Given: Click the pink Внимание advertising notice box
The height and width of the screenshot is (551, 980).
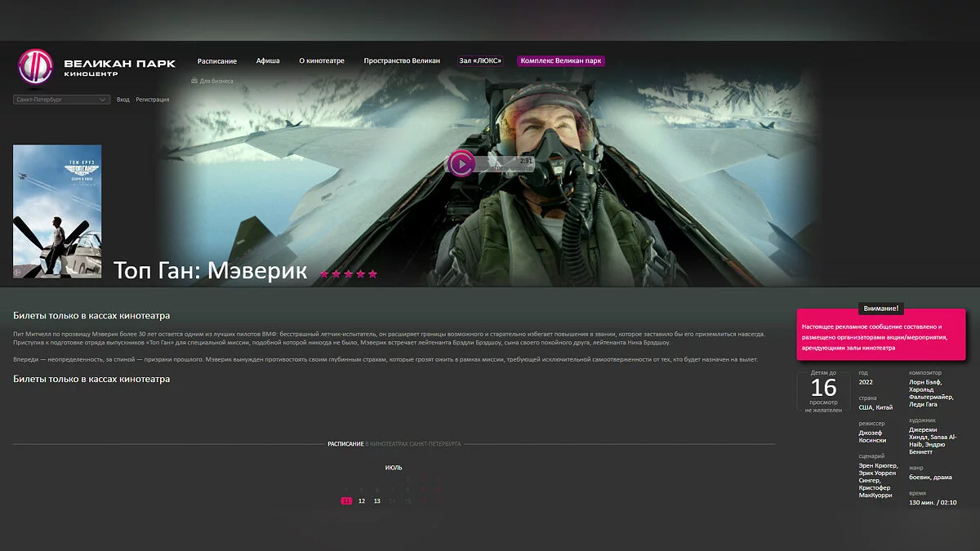Looking at the screenshot, I should tap(881, 335).
